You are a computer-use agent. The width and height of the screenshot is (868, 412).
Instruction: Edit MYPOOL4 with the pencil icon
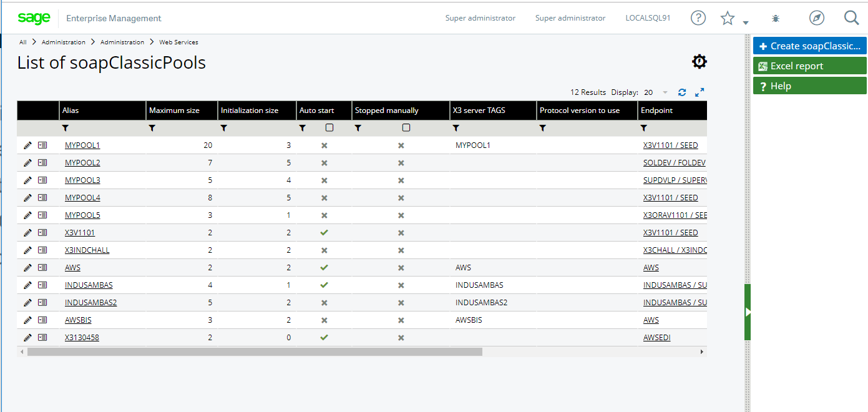pyautogui.click(x=27, y=197)
